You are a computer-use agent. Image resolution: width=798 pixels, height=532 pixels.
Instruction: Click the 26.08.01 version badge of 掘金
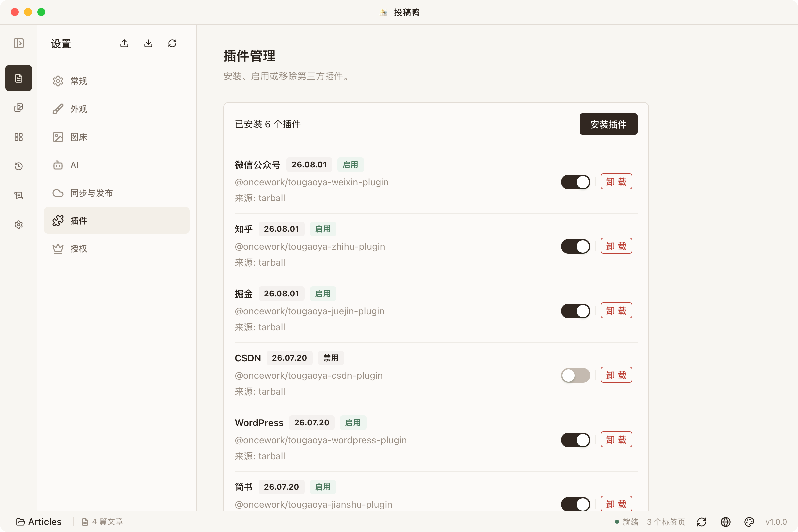pos(282,294)
